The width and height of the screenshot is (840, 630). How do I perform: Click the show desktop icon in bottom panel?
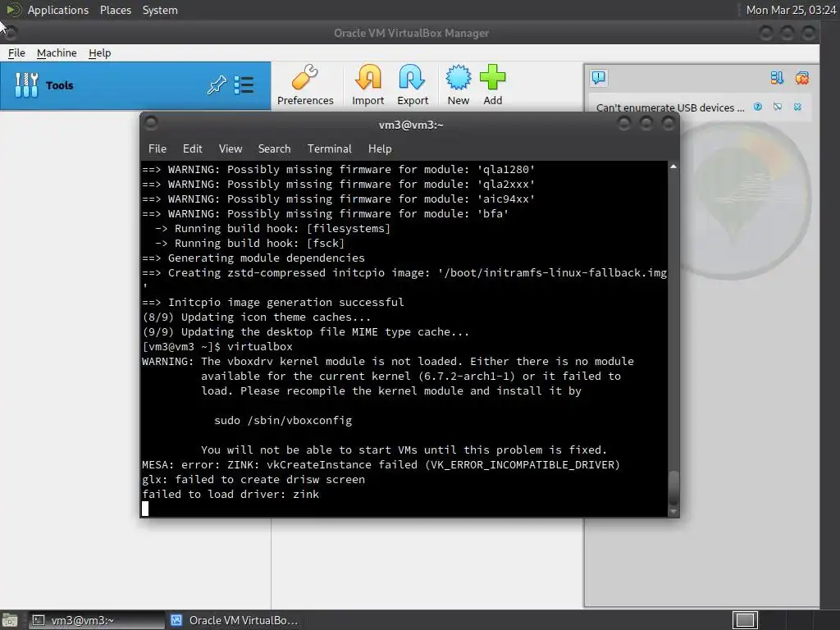coord(9,620)
